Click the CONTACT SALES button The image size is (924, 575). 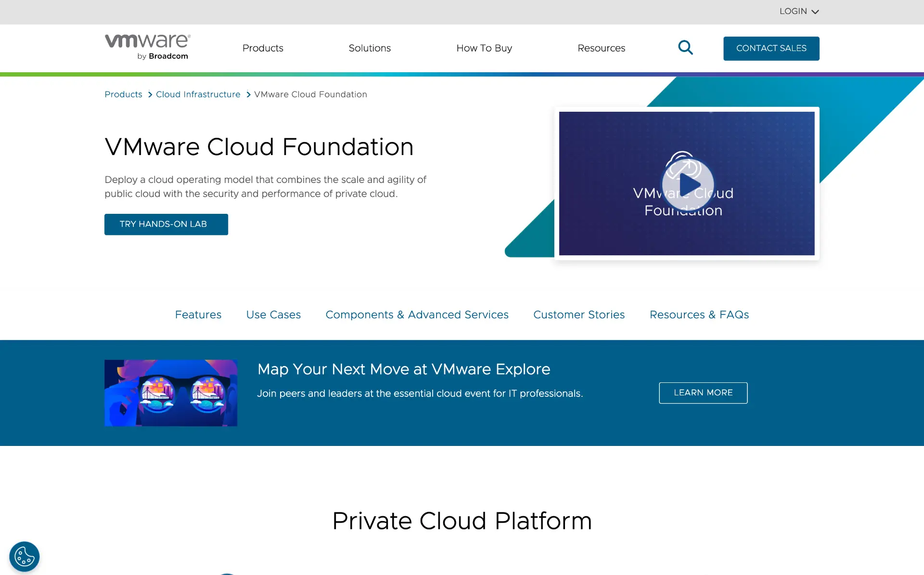pos(771,48)
